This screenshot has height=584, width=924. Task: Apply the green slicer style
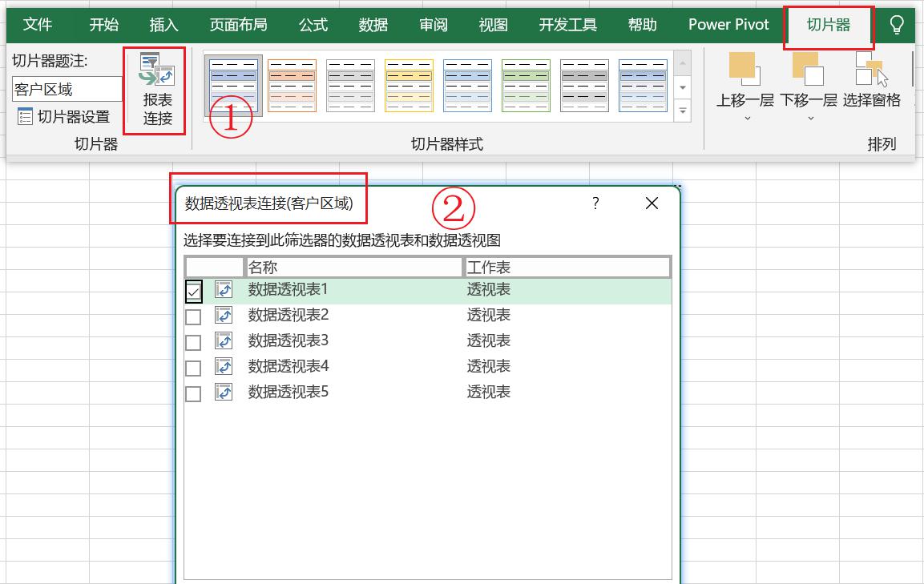pos(526,86)
